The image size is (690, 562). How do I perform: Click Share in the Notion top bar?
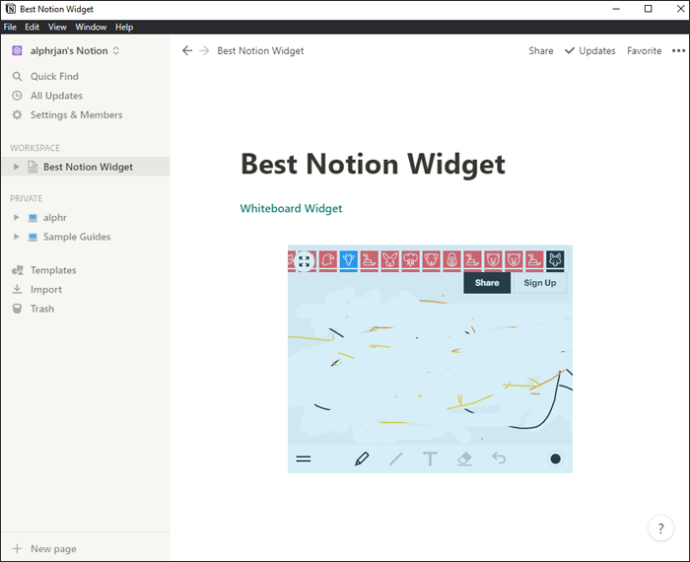pos(541,51)
